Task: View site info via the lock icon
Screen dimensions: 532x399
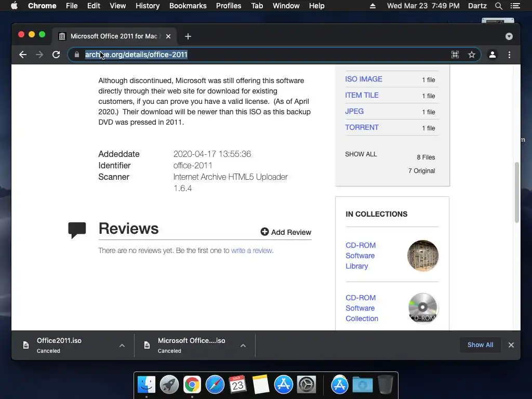Action: (x=77, y=55)
